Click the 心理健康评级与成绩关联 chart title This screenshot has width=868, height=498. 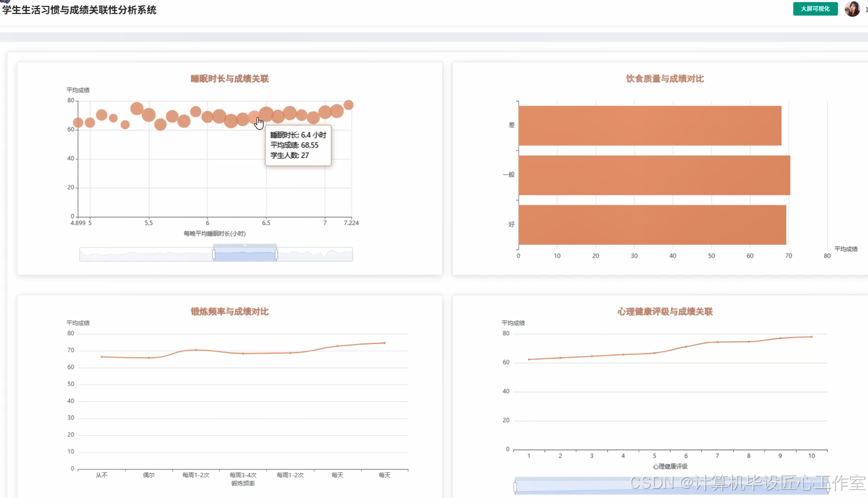click(x=665, y=311)
